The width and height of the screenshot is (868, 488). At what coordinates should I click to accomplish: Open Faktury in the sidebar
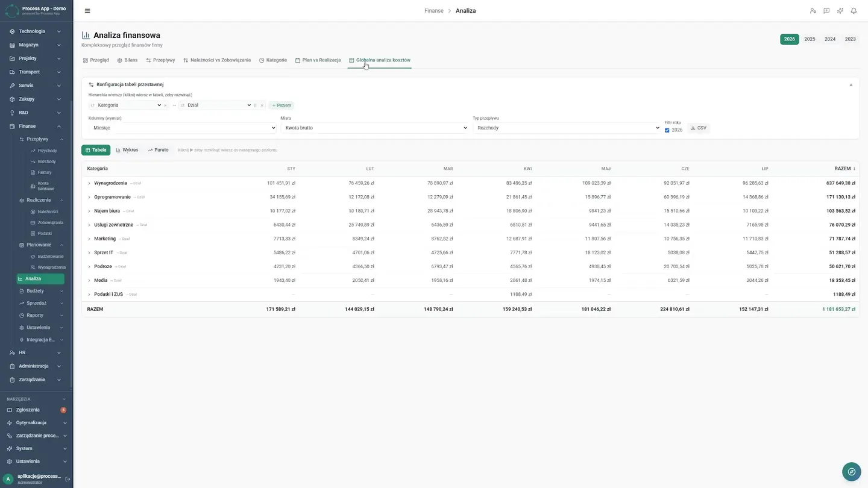pyautogui.click(x=45, y=172)
